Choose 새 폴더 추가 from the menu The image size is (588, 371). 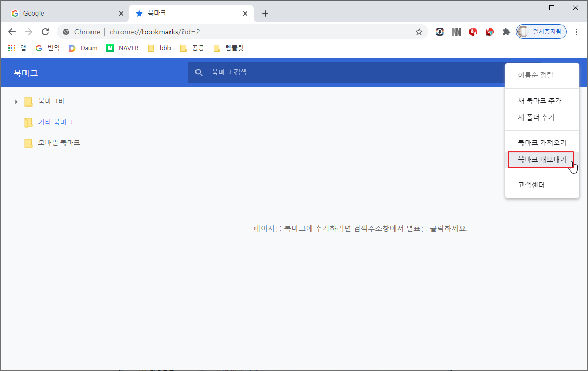pos(542,117)
